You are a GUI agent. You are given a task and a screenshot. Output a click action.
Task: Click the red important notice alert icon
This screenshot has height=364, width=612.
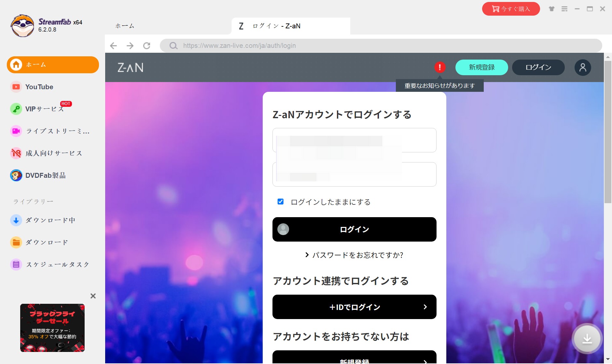pos(440,67)
